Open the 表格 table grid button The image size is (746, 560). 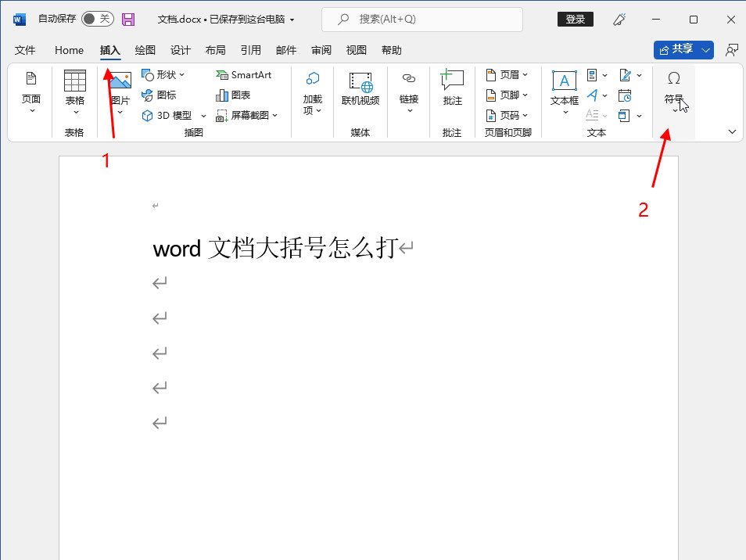click(75, 93)
